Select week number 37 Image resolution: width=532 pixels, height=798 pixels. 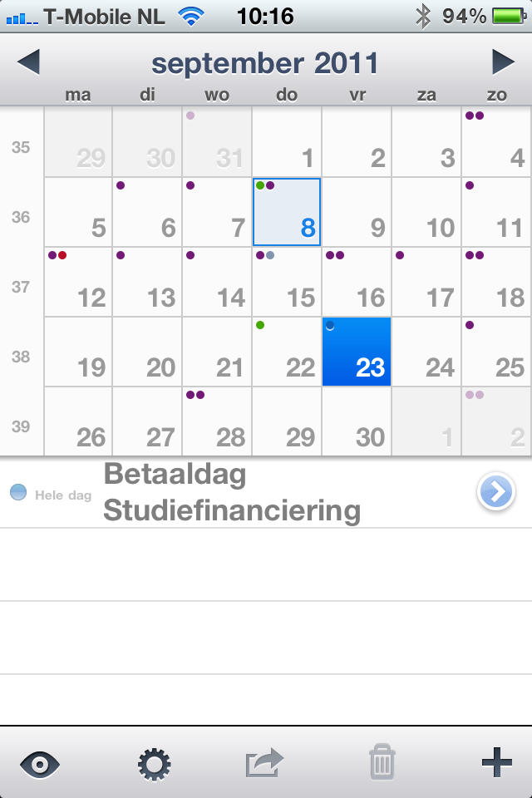pyautogui.click(x=21, y=288)
